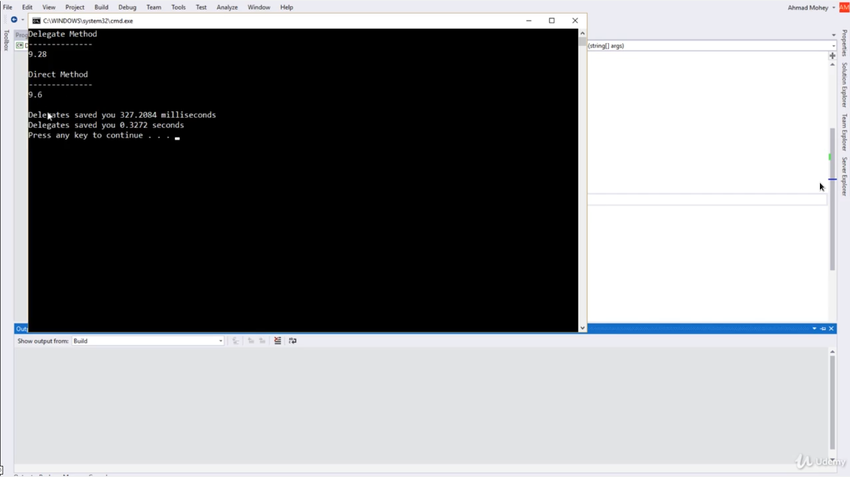Open the Server Explorer side tab
The image size is (850, 477).
tap(844, 176)
